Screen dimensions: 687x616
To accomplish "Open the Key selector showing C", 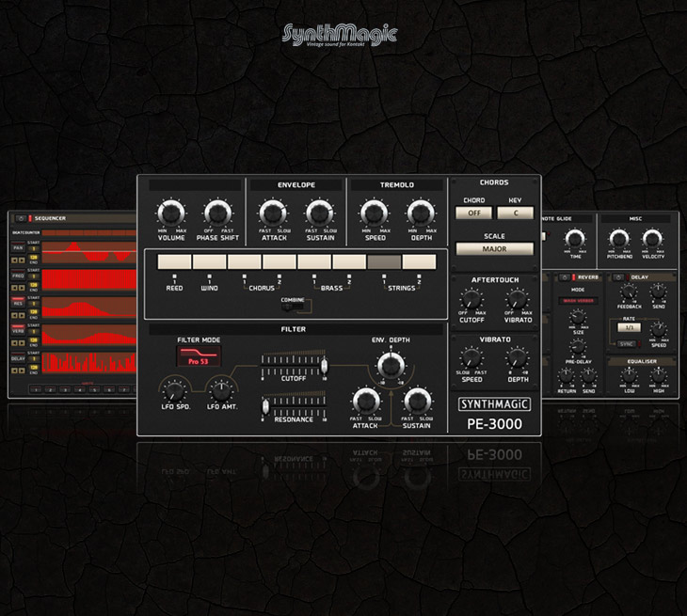I will [516, 213].
